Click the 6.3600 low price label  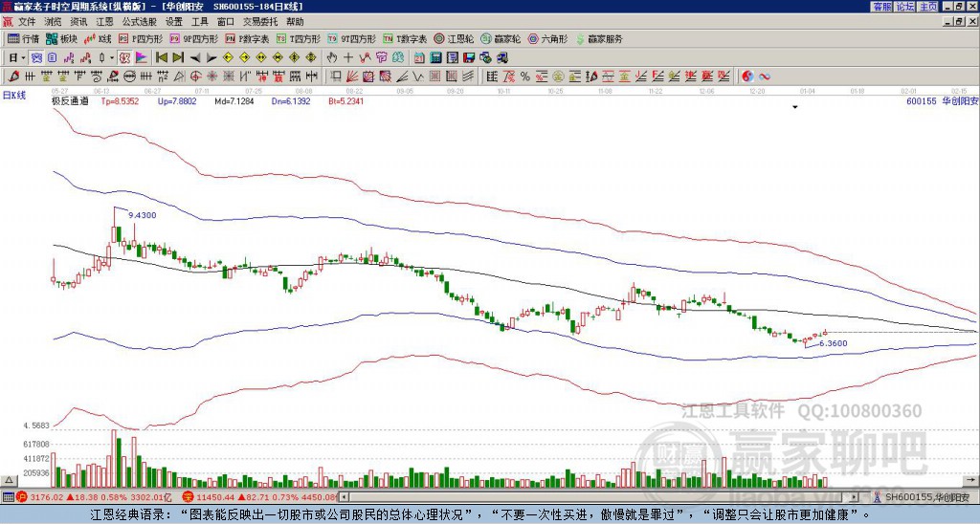(x=834, y=343)
